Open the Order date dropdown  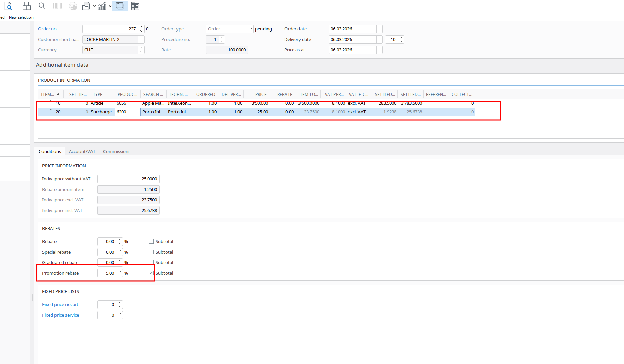[379, 29]
